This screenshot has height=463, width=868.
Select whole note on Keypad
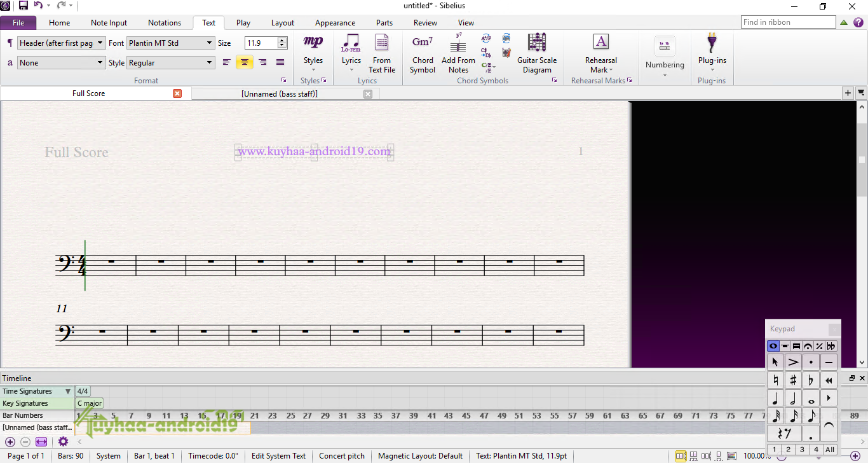pos(811,399)
